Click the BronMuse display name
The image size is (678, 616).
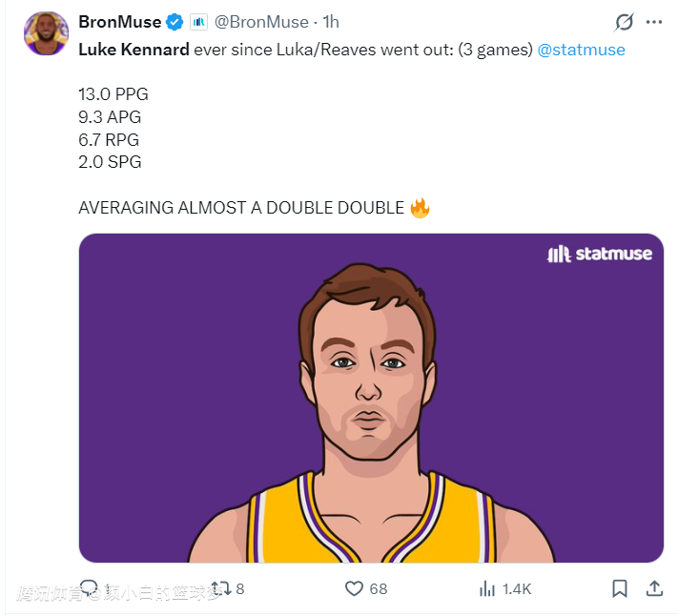coord(120,22)
